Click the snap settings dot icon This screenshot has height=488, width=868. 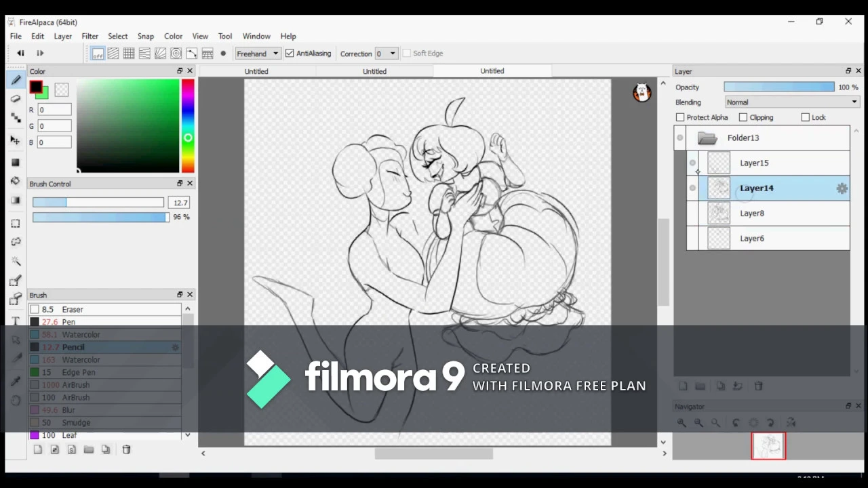point(223,54)
